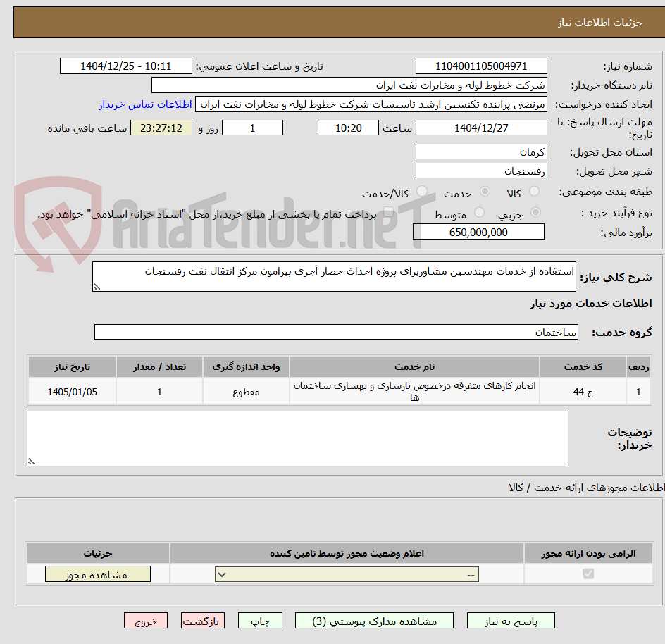Choose the جزیی purchase type radio
665x644 pixels.
535,212
